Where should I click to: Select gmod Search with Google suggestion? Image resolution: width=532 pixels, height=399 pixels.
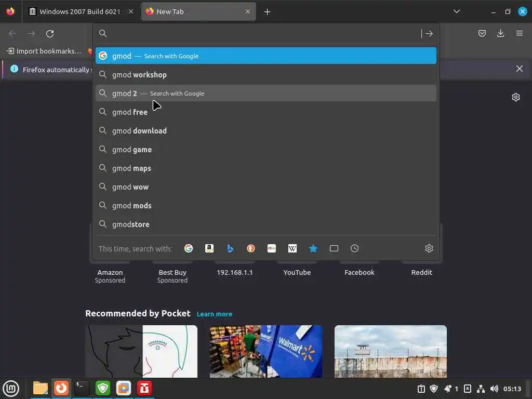click(x=265, y=56)
